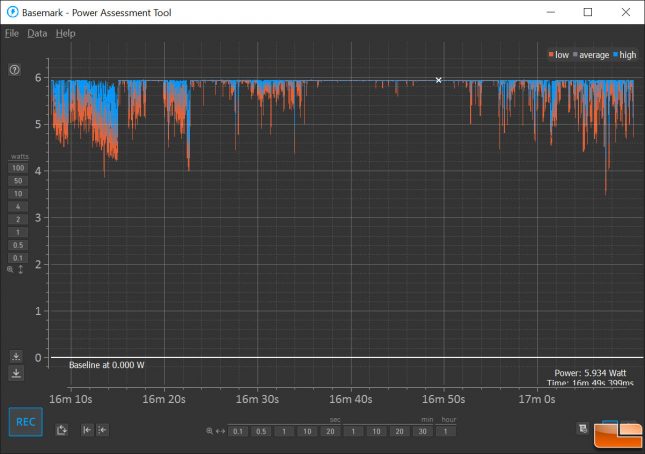Image resolution: width=645 pixels, height=454 pixels.
Task: Set time span to 0.5 sec
Action: tap(261, 431)
